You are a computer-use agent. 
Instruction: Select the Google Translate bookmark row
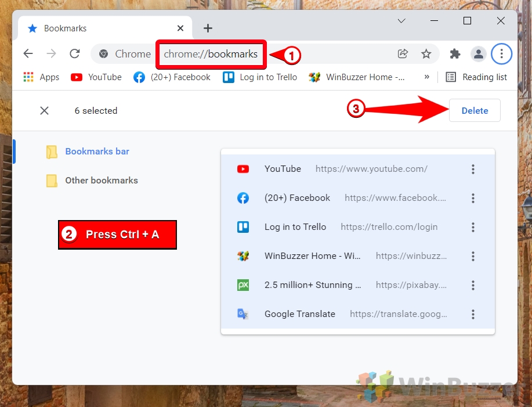point(358,314)
